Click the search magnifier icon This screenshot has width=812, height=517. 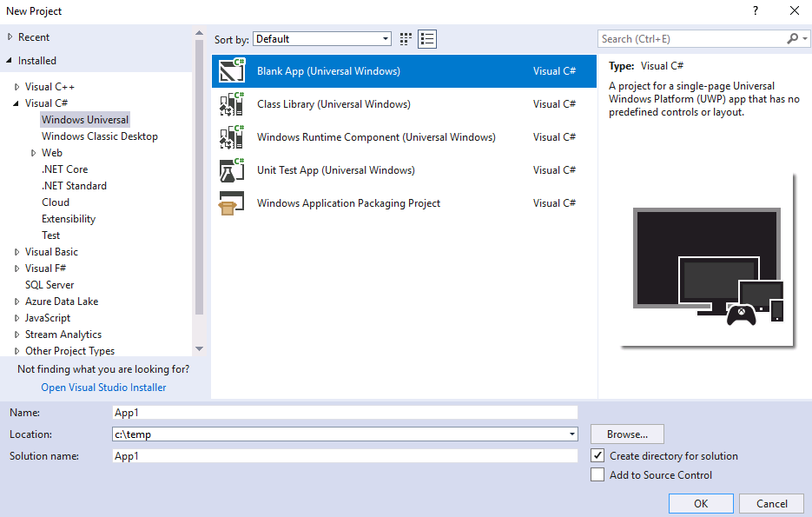(x=792, y=39)
